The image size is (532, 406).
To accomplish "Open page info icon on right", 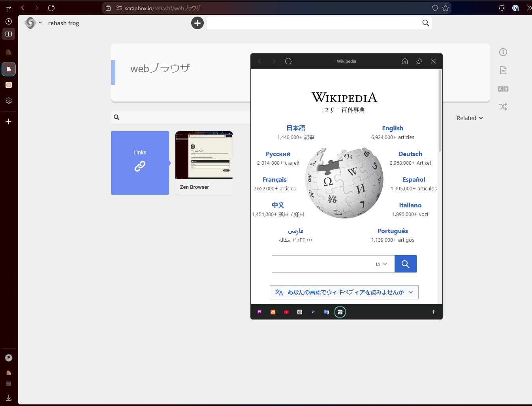I will (503, 52).
